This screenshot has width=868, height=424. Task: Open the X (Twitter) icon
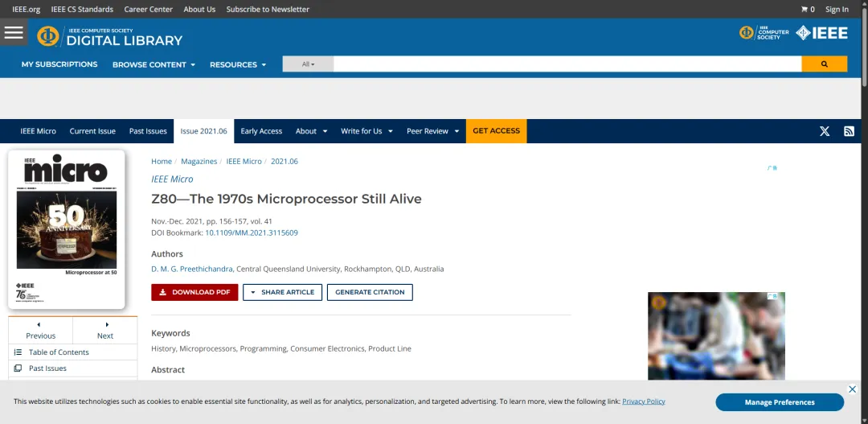[825, 131]
